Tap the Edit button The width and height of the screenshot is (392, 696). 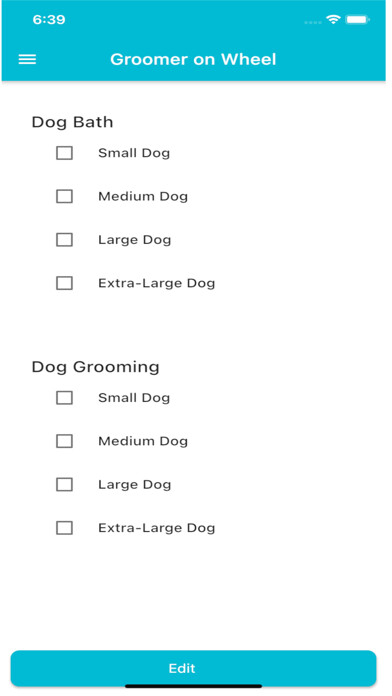[x=194, y=668]
